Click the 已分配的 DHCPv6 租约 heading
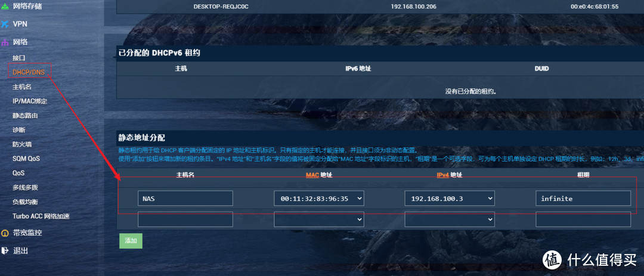This screenshot has height=276, width=644. pos(159,53)
